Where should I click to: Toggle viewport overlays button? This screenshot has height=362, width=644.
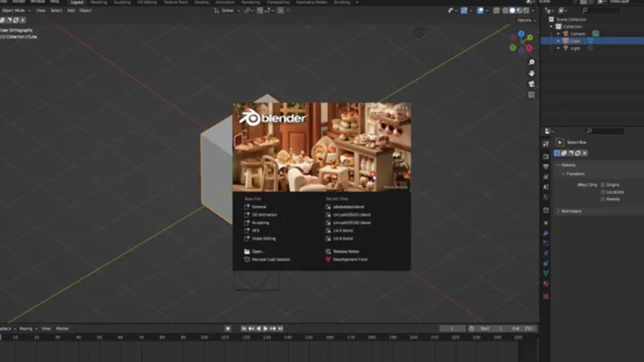[x=480, y=11]
